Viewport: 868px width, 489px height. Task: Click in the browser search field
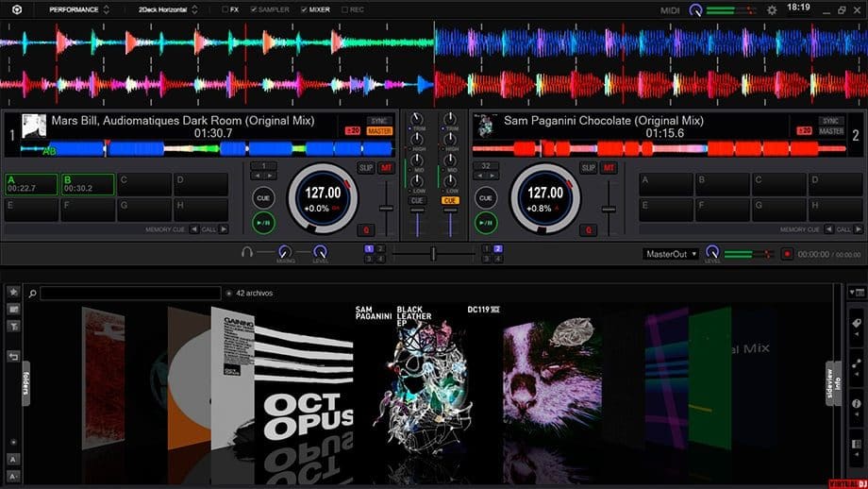click(130, 293)
